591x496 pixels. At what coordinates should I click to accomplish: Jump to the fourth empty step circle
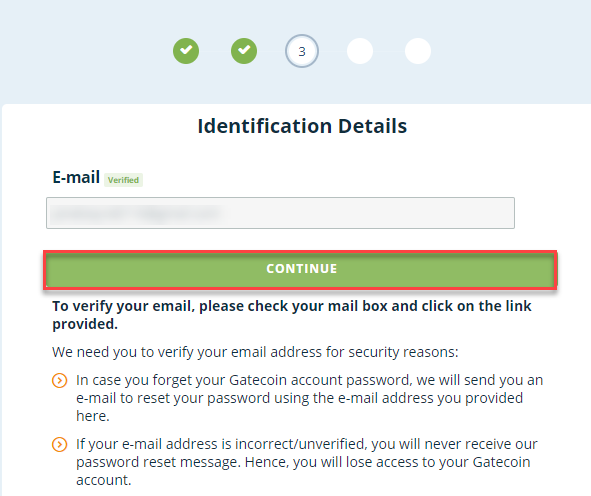pyautogui.click(x=360, y=51)
